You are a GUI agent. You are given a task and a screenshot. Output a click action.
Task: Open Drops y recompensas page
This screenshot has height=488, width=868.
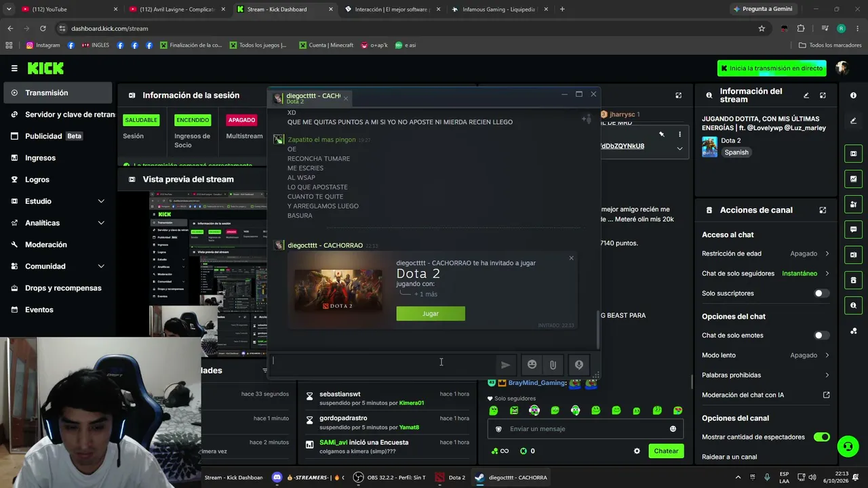click(58, 288)
